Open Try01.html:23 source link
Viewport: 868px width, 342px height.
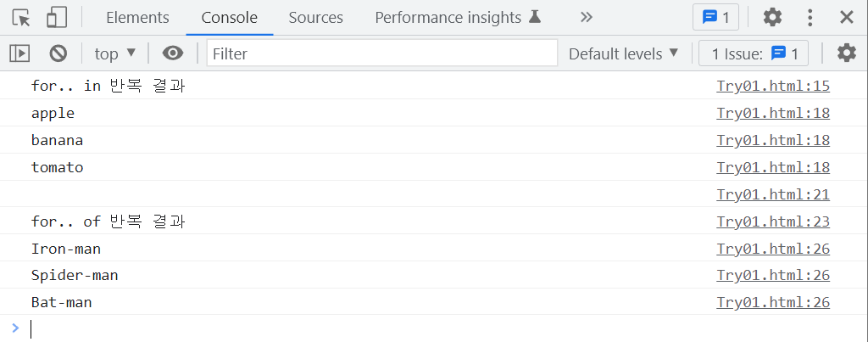pyautogui.click(x=773, y=221)
